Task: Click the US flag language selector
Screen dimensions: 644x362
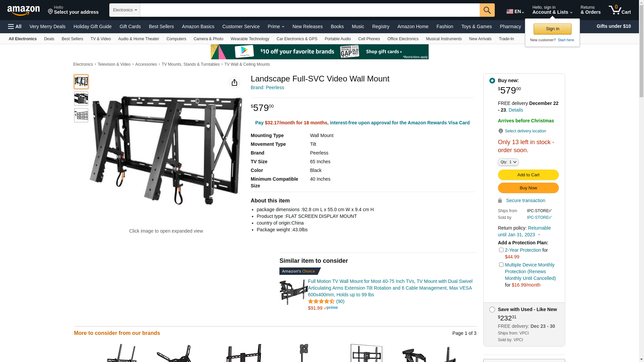Action: 515,11
